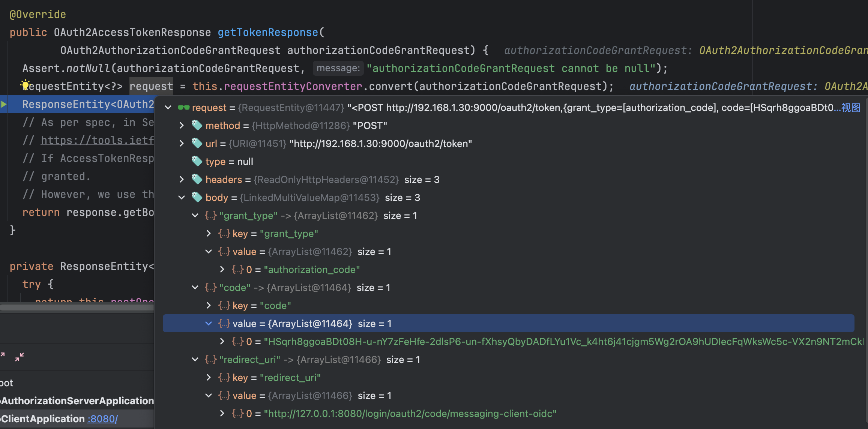Expand the method node
This screenshot has height=429, width=868.
point(182,125)
